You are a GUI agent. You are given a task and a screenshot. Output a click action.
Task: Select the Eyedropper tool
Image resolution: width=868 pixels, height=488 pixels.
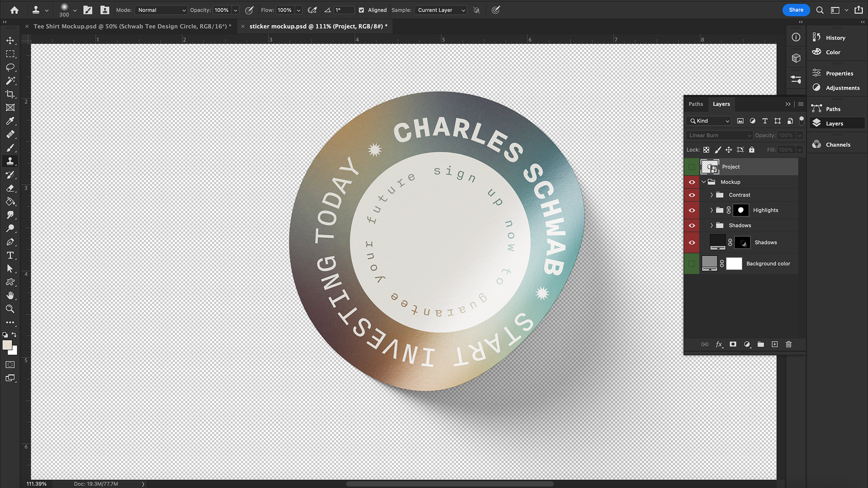click(10, 121)
